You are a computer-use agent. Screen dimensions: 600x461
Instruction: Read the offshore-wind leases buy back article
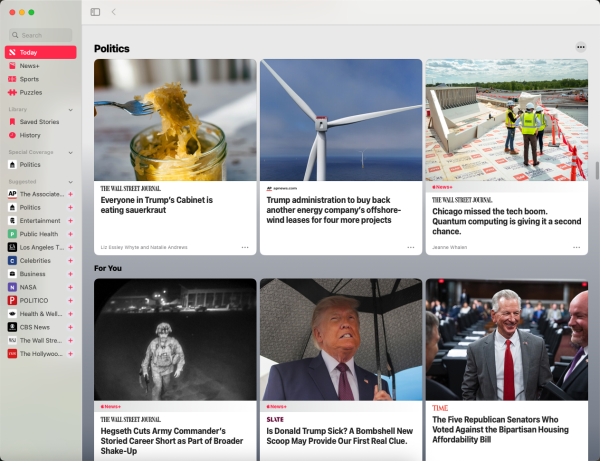coord(333,210)
